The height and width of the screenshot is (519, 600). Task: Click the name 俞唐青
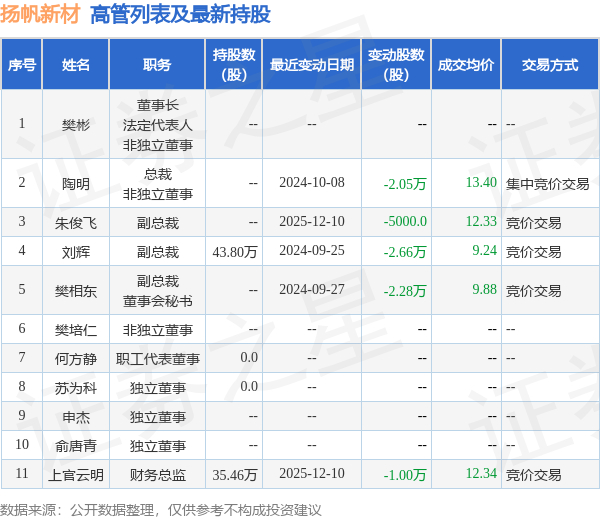pos(76,446)
